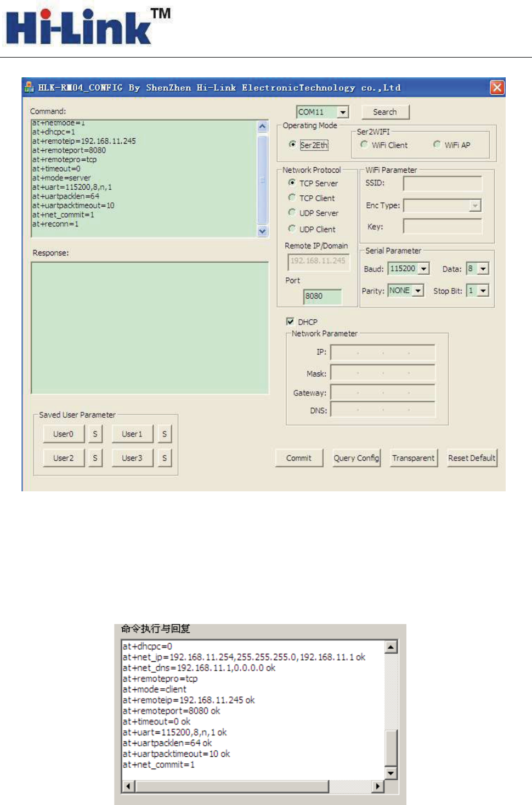Viewport: 532px width, 805px height.
Task: Select the at+remoteip=192.168.11.245 command line
Action: (84, 141)
